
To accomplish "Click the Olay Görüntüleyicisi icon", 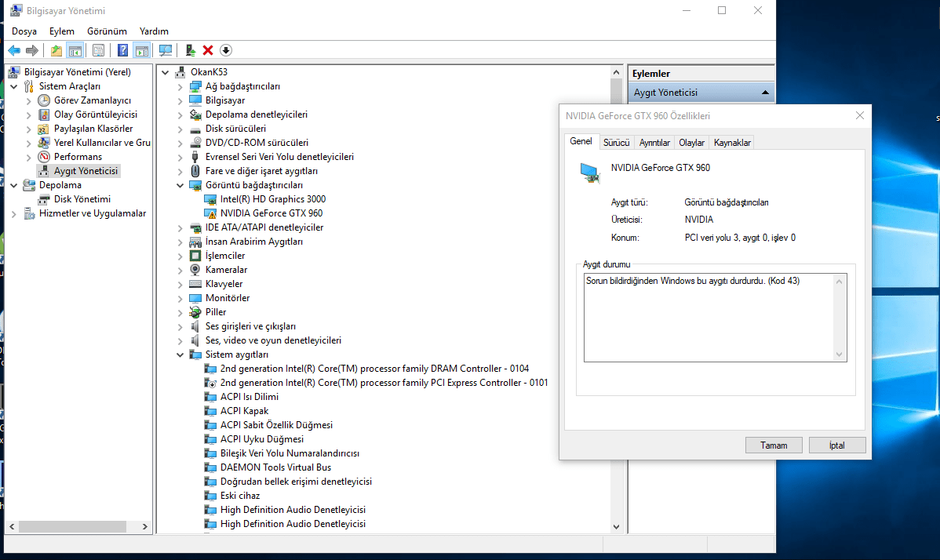I will click(44, 115).
